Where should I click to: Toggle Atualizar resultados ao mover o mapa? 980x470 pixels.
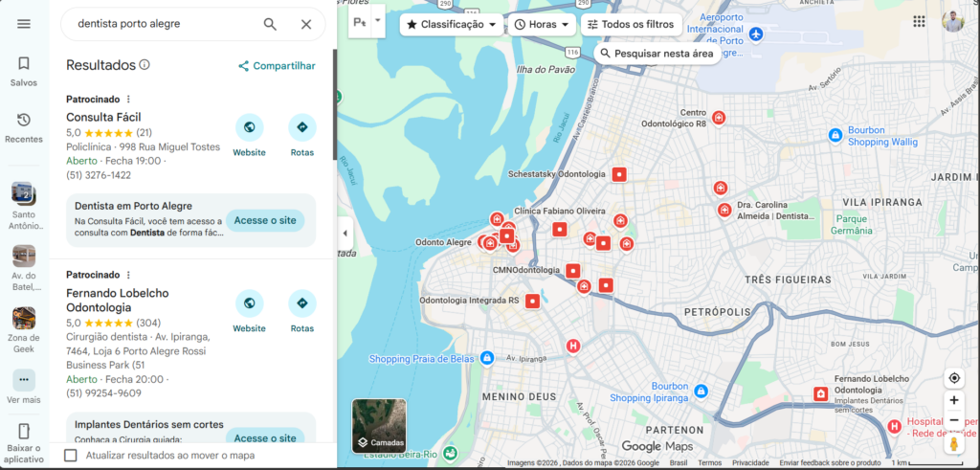(71, 455)
